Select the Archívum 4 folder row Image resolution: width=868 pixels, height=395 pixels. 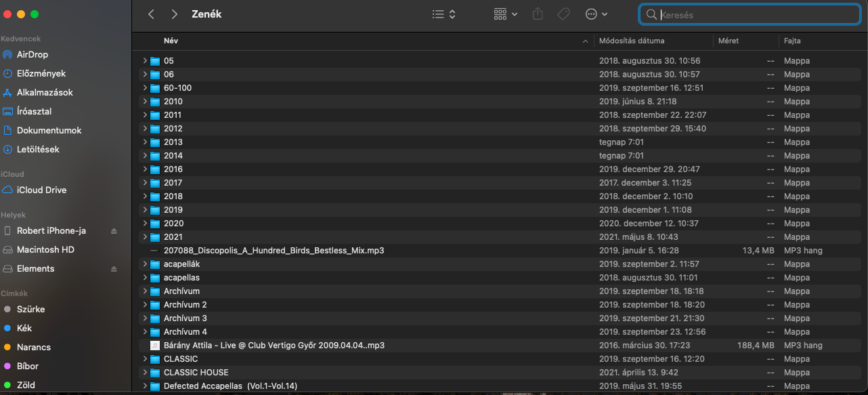pos(500,332)
